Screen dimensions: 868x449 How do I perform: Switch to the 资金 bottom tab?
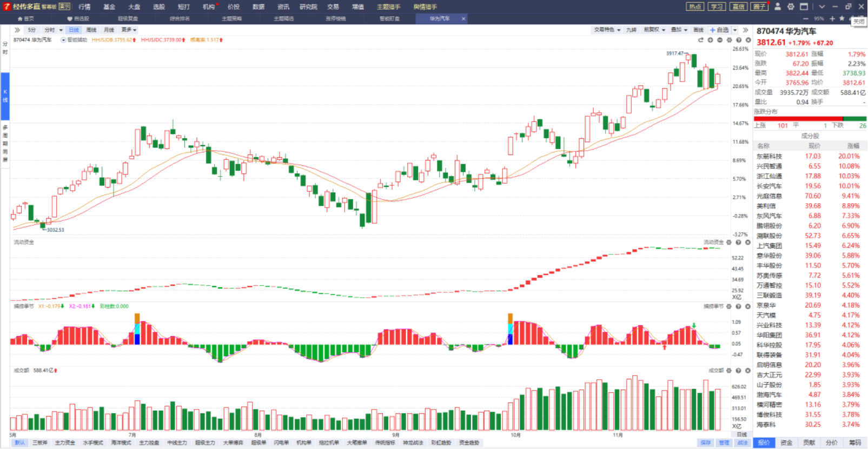point(786,443)
